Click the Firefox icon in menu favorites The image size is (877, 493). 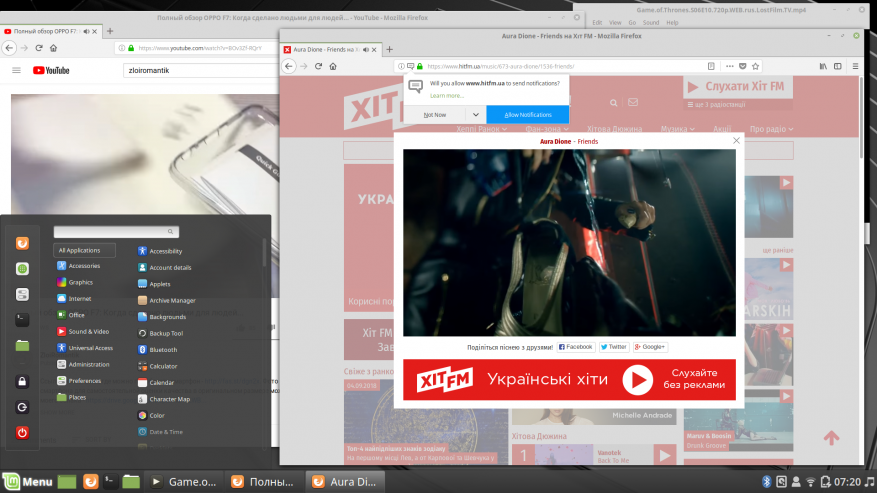pyautogui.click(x=22, y=243)
